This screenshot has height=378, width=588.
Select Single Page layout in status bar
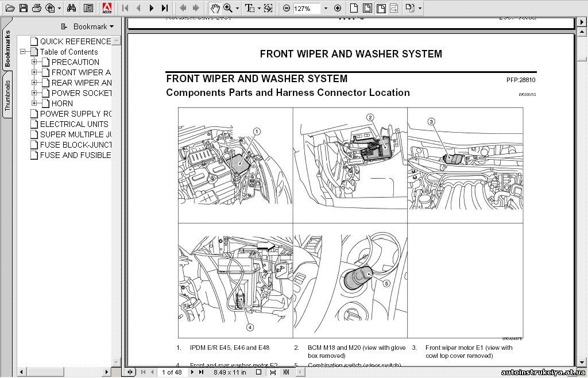(x=258, y=372)
